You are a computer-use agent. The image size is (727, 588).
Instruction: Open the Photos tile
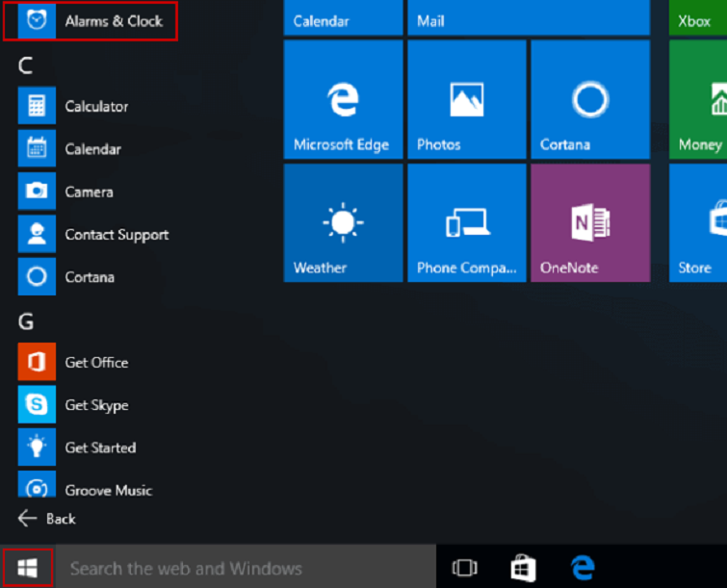[466, 99]
